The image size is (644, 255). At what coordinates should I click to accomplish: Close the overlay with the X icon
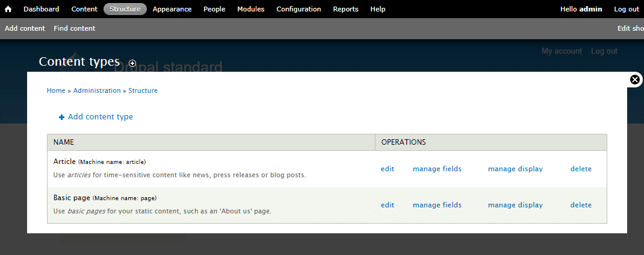(x=635, y=80)
